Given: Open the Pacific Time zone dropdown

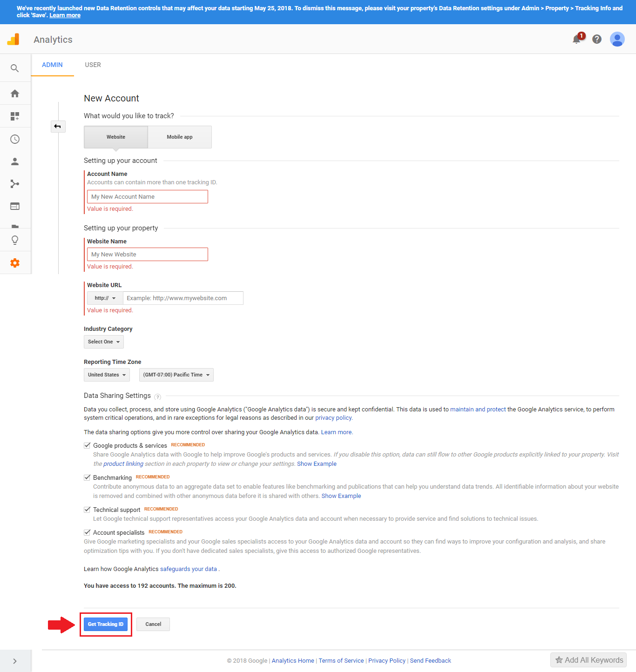Looking at the screenshot, I should (176, 375).
